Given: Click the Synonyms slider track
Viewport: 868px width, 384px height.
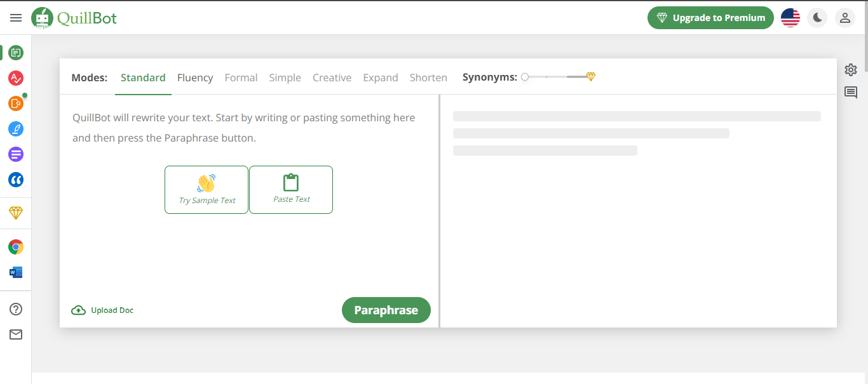Looking at the screenshot, I should point(557,77).
